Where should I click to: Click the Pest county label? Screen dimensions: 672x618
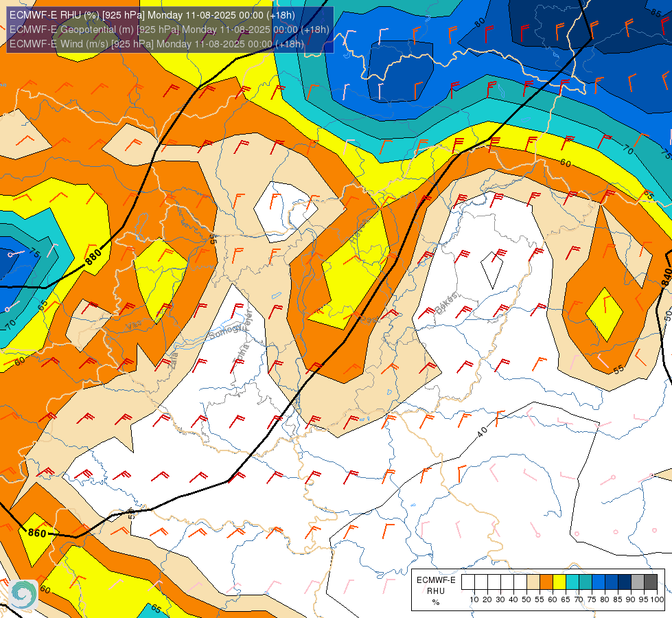pyautogui.click(x=369, y=319)
